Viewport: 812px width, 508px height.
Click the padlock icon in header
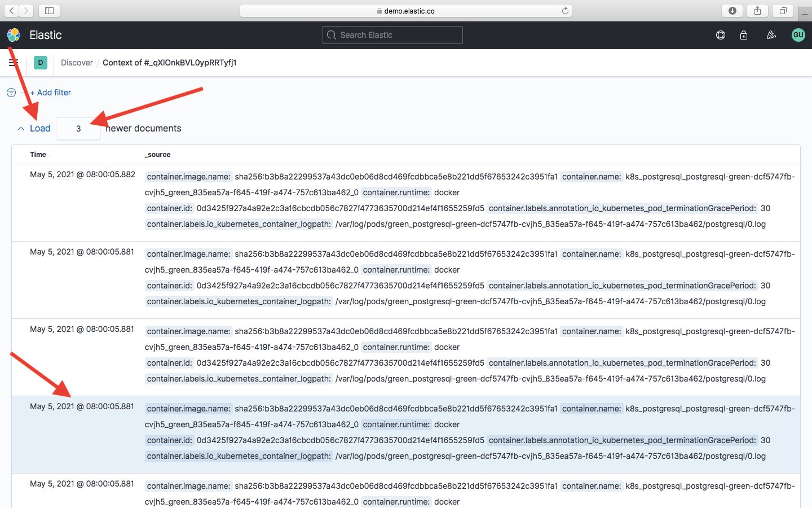[x=744, y=35]
